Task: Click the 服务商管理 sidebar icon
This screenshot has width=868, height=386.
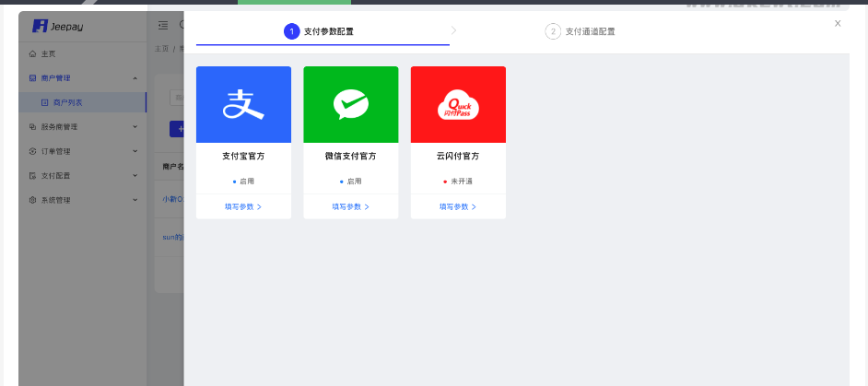Action: (32, 127)
